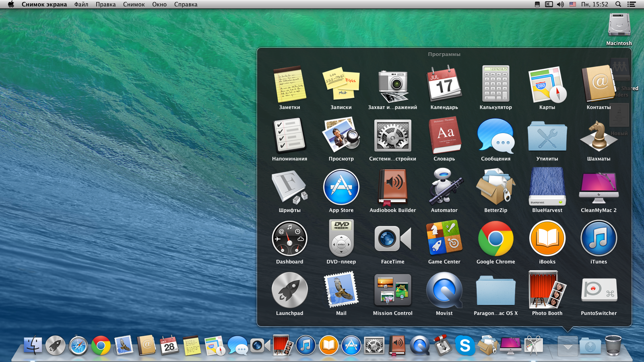Open the Утилиты folder
Image resolution: width=644 pixels, height=362 pixels.
pyautogui.click(x=547, y=136)
